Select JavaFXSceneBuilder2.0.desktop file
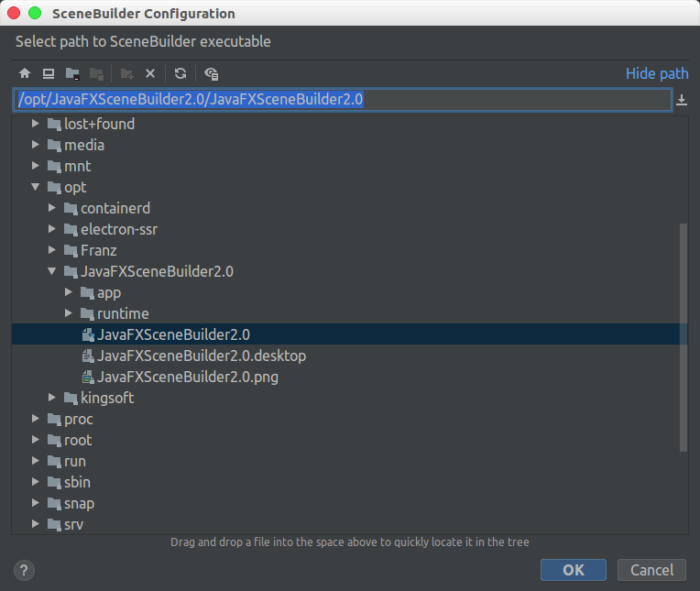 click(x=202, y=356)
